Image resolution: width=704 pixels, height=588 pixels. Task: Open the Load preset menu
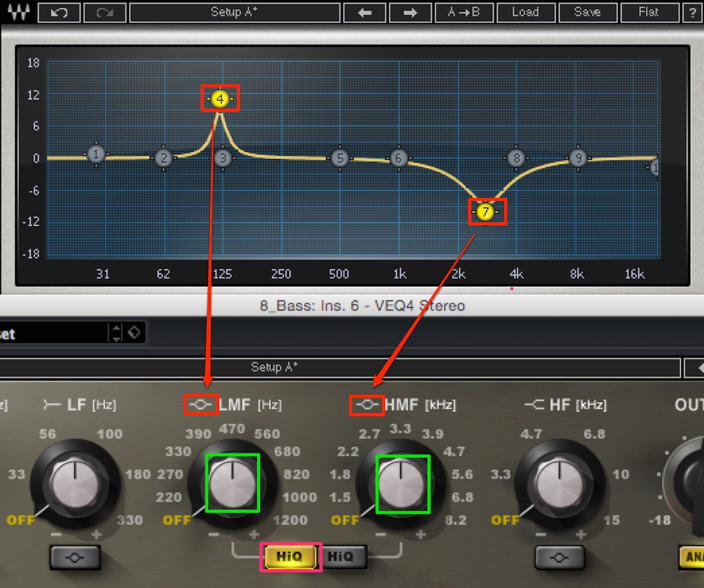[525, 12]
